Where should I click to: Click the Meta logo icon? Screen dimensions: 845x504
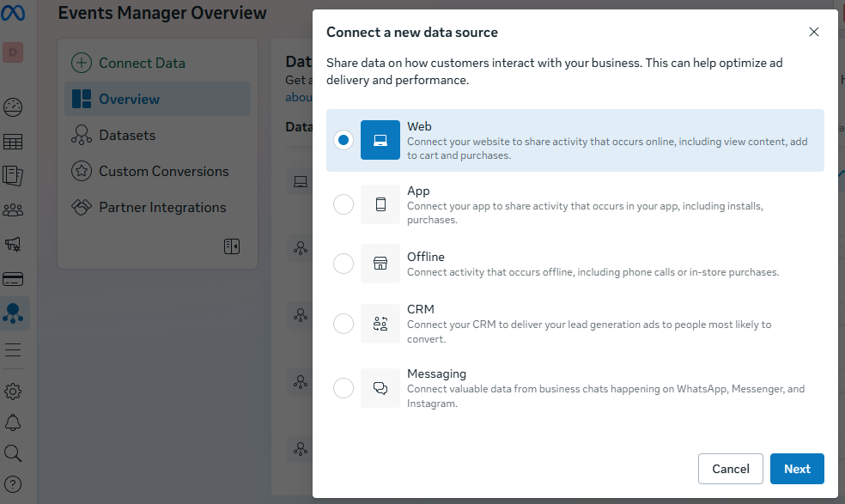[x=13, y=15]
